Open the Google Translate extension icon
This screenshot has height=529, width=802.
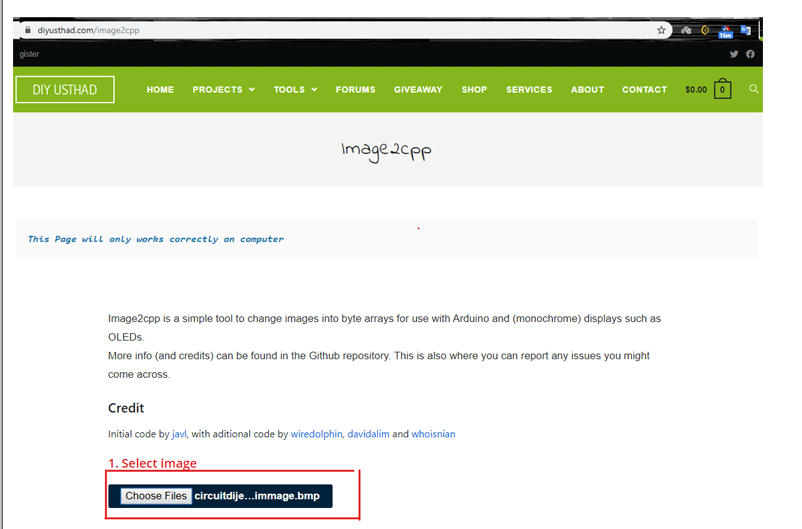[745, 30]
